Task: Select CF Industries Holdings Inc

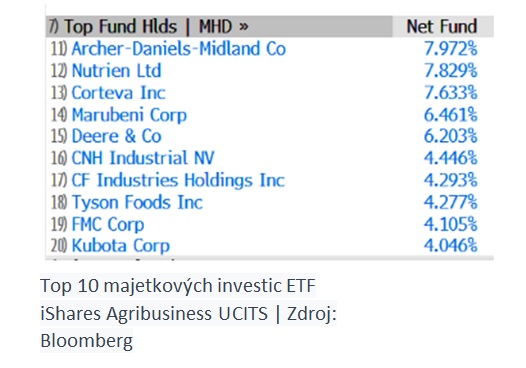Action: pos(178,180)
